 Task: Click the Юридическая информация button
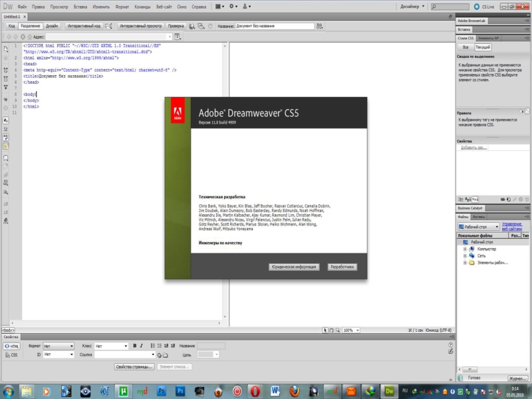tap(294, 267)
